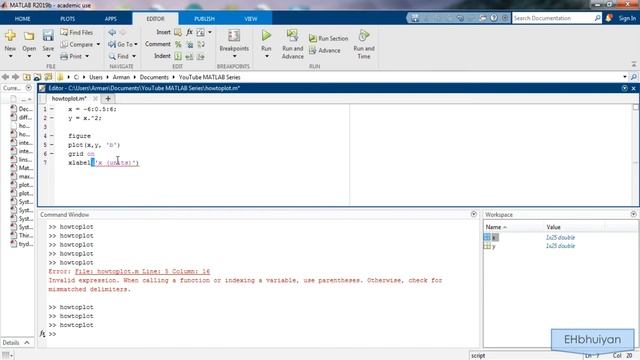The image size is (640, 360).
Task: Click the decrease indent icon
Action: (200, 57)
